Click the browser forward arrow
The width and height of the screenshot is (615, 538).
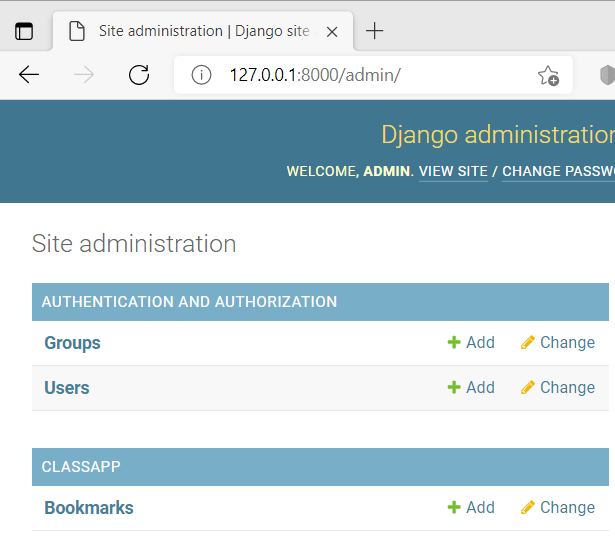84,75
